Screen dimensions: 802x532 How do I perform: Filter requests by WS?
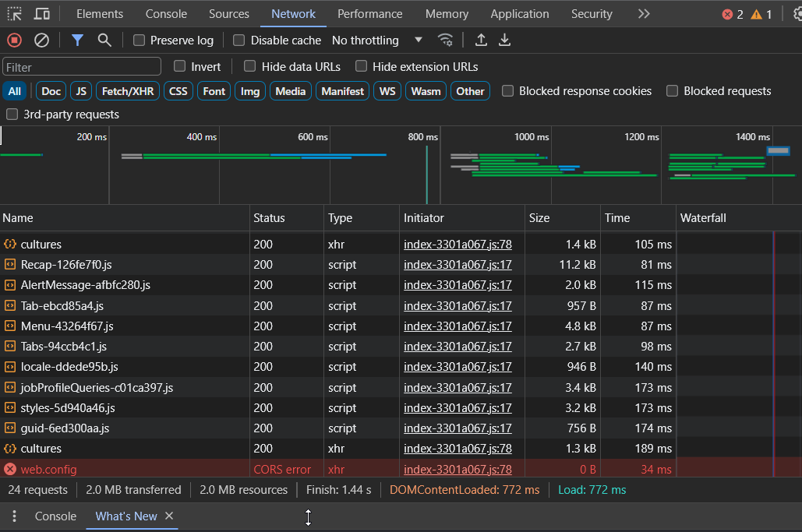point(387,91)
